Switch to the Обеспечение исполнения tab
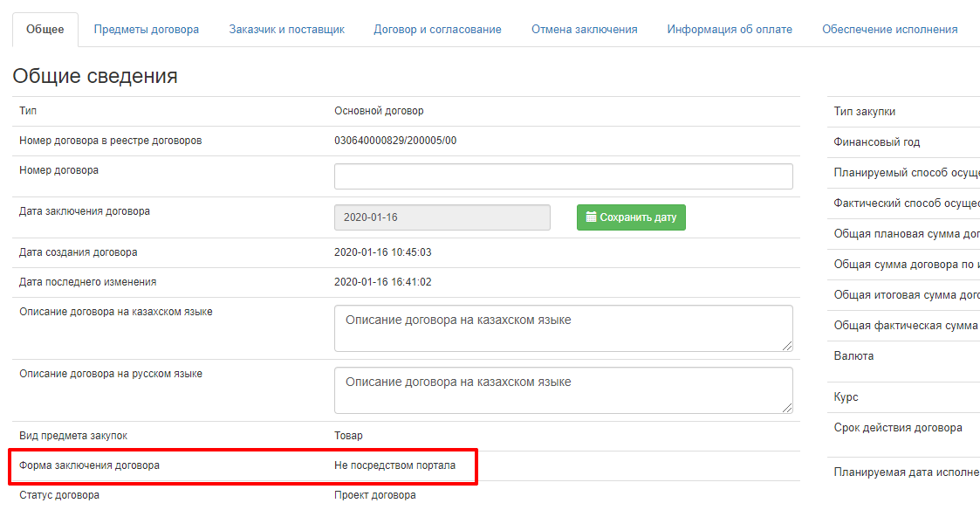The image size is (980, 510). coord(889,30)
